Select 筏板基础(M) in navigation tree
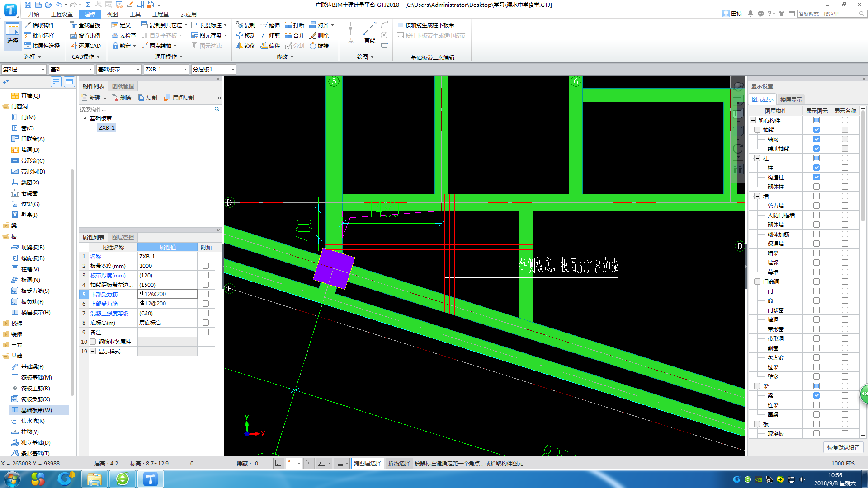This screenshot has width=868, height=488. pyautogui.click(x=36, y=377)
